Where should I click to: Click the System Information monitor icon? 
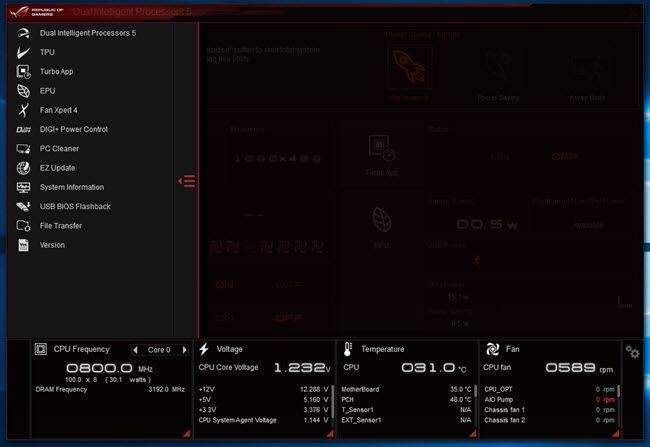(23, 187)
